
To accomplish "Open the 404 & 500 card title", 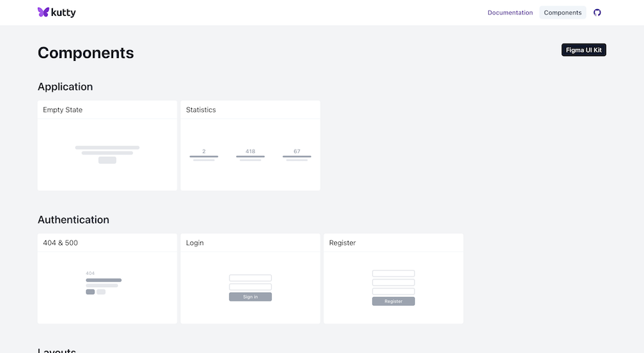I will pos(61,243).
